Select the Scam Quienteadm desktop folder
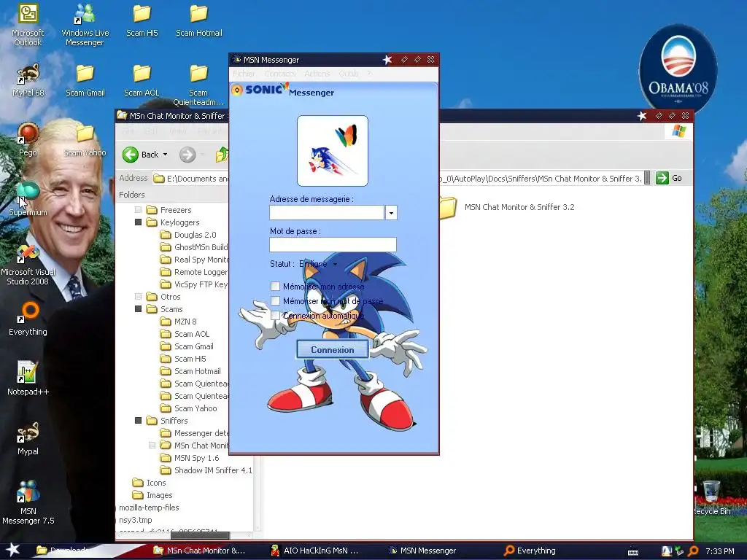 [198, 85]
